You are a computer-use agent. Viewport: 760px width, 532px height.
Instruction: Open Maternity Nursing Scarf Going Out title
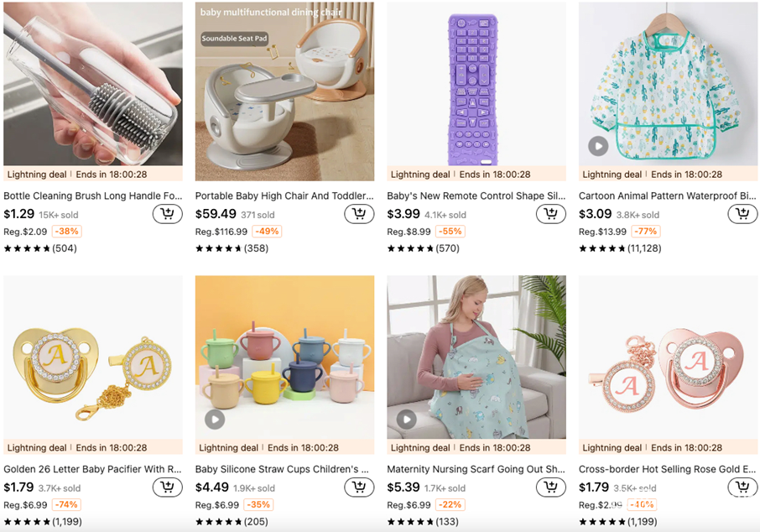pos(476,469)
